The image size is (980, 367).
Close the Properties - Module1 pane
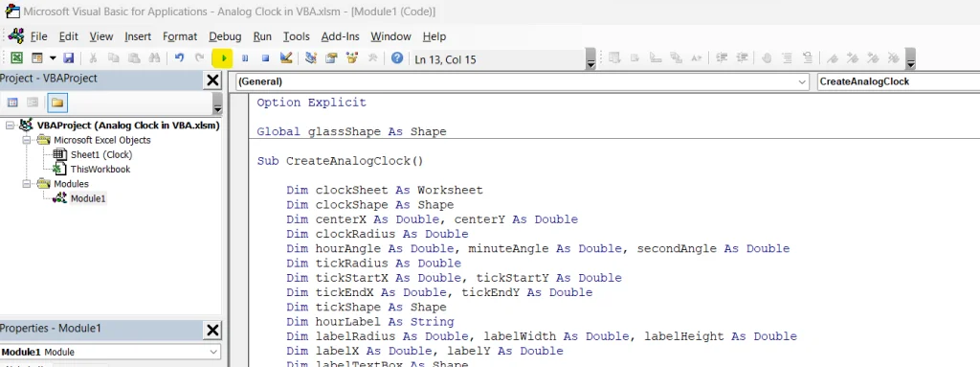click(x=212, y=330)
